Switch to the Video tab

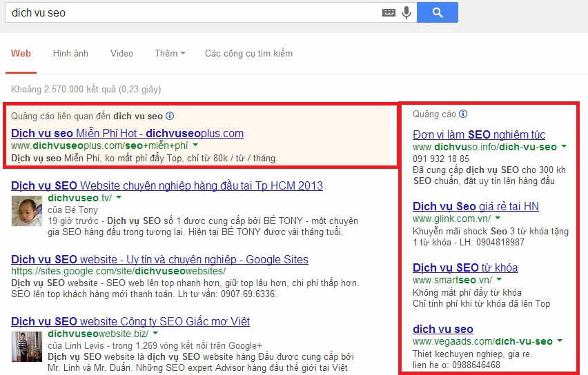coord(121,54)
